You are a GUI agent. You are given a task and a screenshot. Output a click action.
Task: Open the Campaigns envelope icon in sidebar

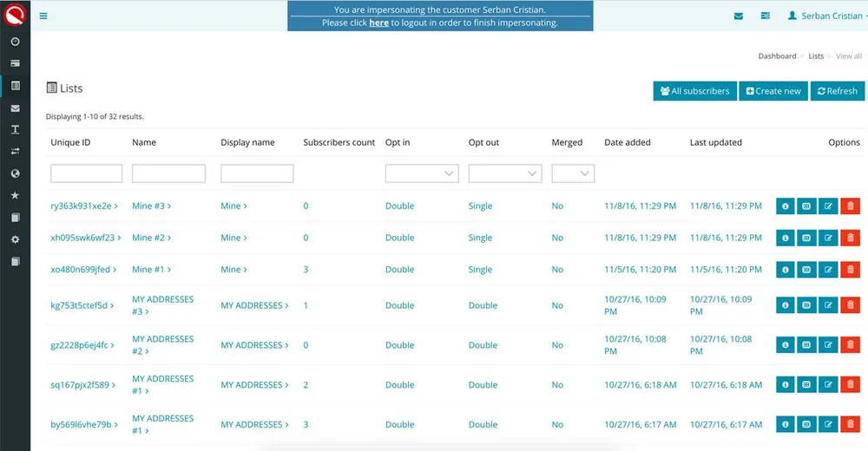point(16,108)
